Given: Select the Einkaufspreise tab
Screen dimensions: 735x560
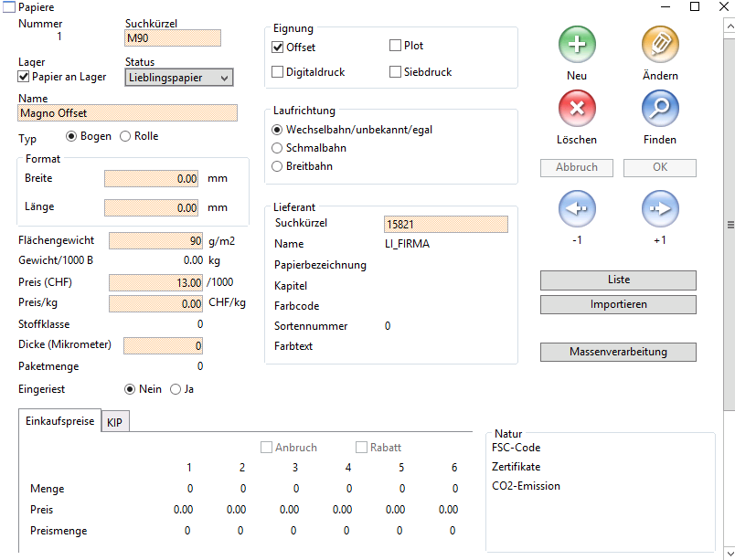Looking at the screenshot, I should pos(59,422).
